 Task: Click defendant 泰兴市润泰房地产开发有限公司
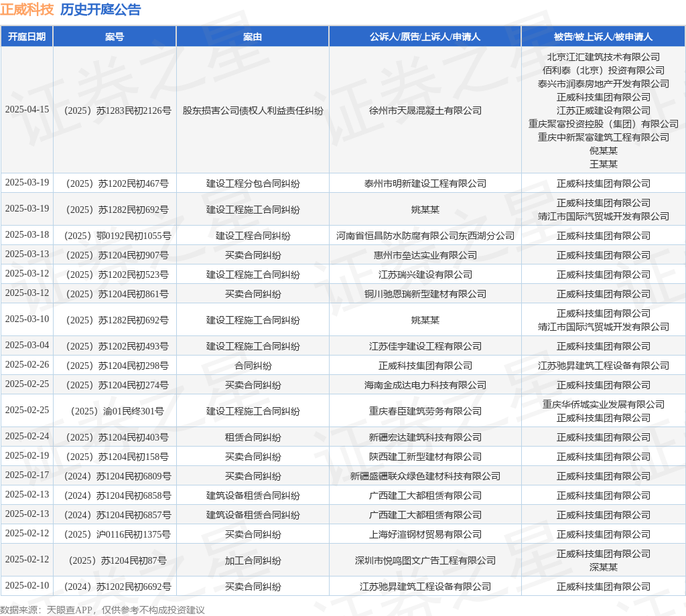[604, 84]
